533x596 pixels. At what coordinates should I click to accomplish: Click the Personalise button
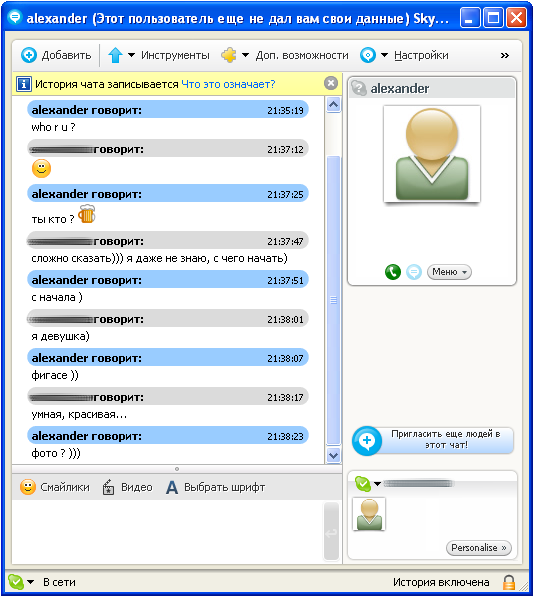479,548
